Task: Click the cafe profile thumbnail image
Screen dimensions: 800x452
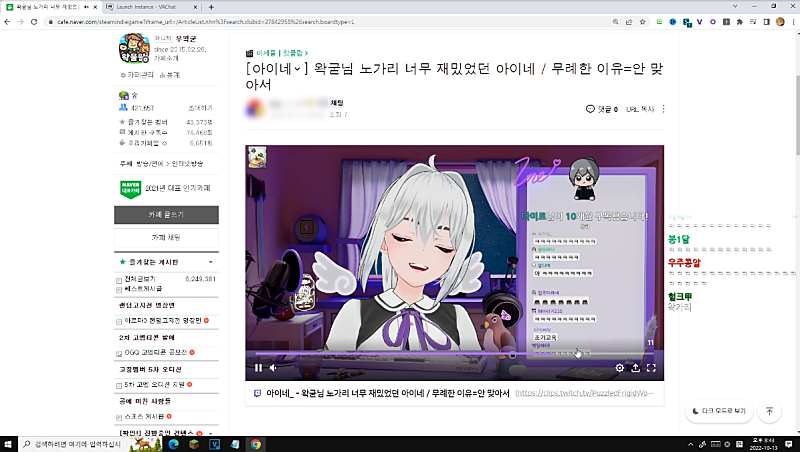Action: pyautogui.click(x=134, y=48)
